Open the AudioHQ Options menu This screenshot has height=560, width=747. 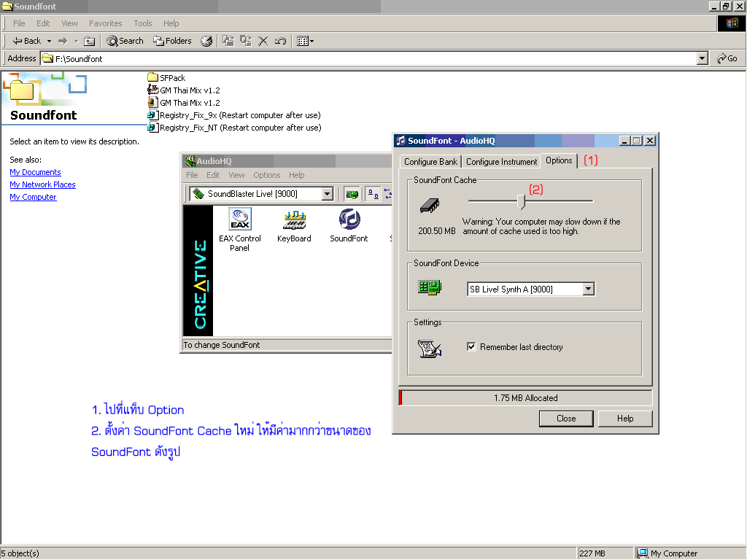click(267, 175)
